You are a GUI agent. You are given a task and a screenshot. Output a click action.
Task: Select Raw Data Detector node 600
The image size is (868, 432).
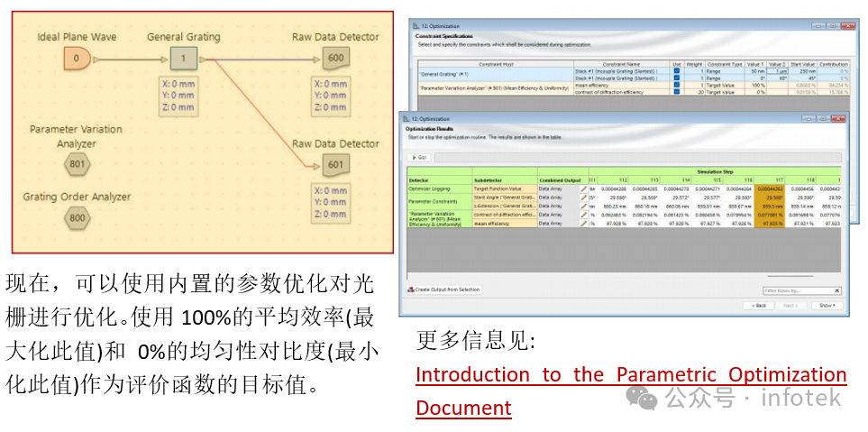(x=335, y=58)
